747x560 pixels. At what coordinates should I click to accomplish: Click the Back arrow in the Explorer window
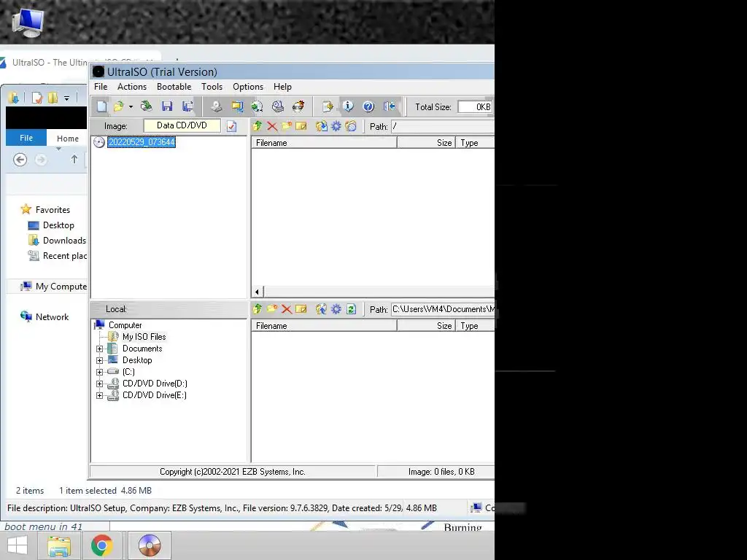(x=20, y=160)
